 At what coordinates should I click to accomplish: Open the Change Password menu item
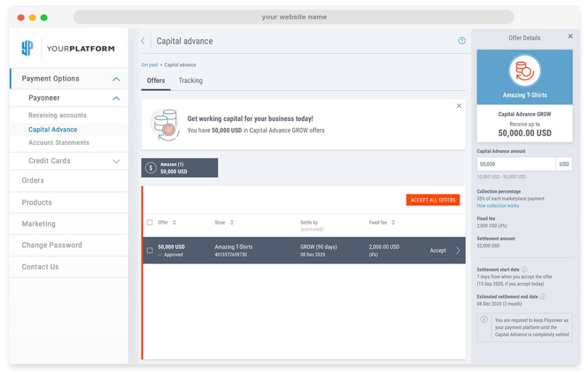52,245
